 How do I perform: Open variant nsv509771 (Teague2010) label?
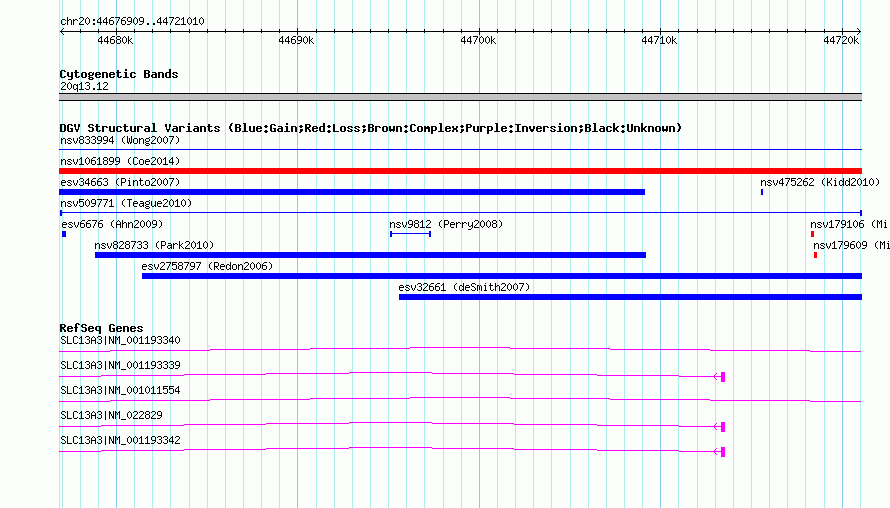[x=126, y=203]
